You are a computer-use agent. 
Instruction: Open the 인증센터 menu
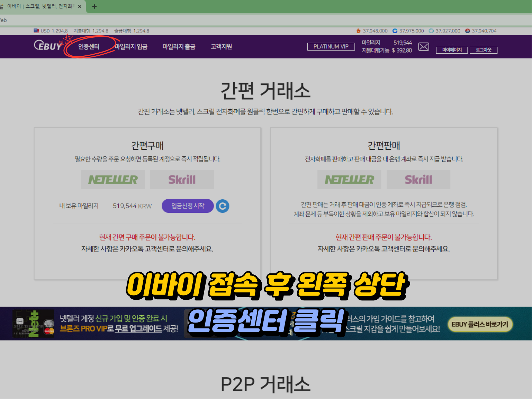tap(89, 47)
